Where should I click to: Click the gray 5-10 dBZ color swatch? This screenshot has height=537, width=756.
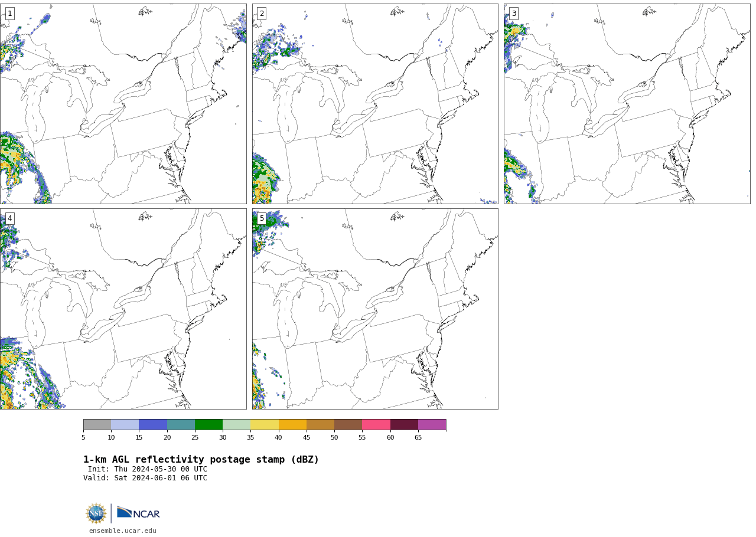[x=97, y=425]
